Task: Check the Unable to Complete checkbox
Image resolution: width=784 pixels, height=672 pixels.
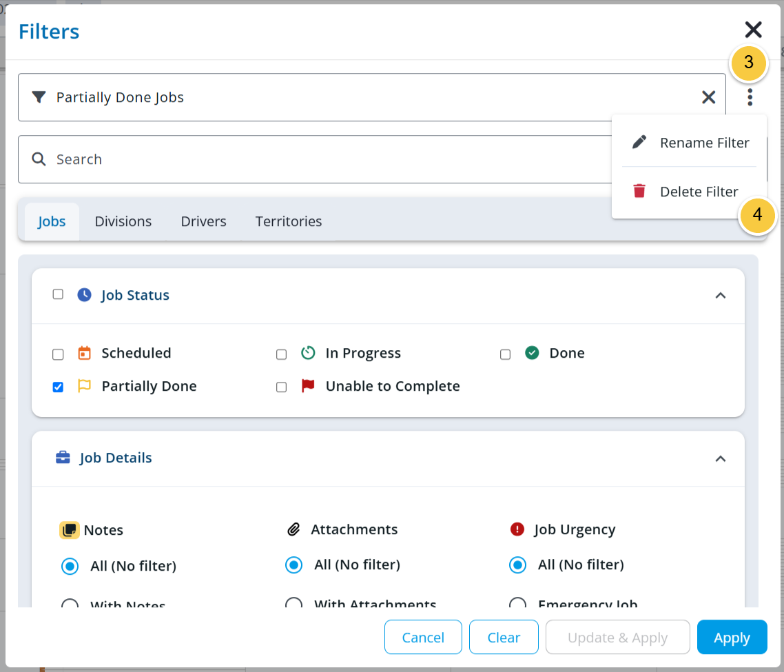Action: point(282,387)
